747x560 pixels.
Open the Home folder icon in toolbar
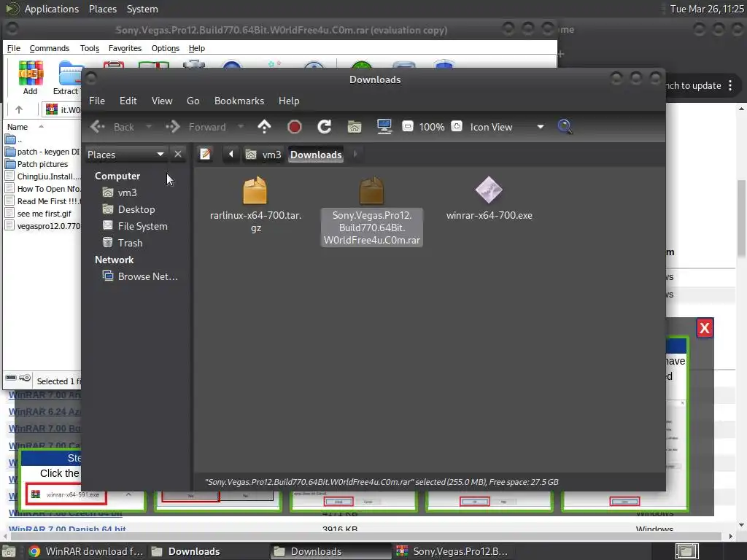[x=355, y=127]
